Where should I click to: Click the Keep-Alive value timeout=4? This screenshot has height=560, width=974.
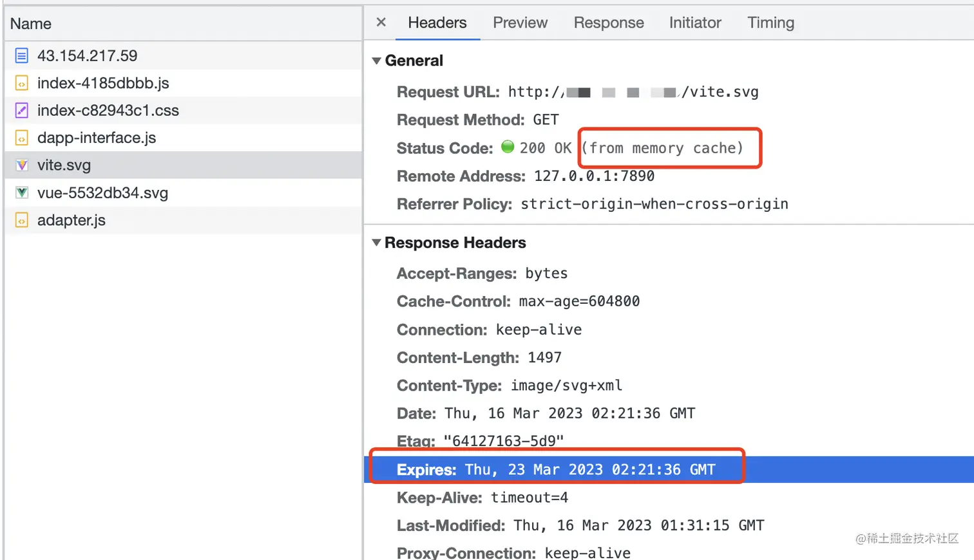point(530,498)
